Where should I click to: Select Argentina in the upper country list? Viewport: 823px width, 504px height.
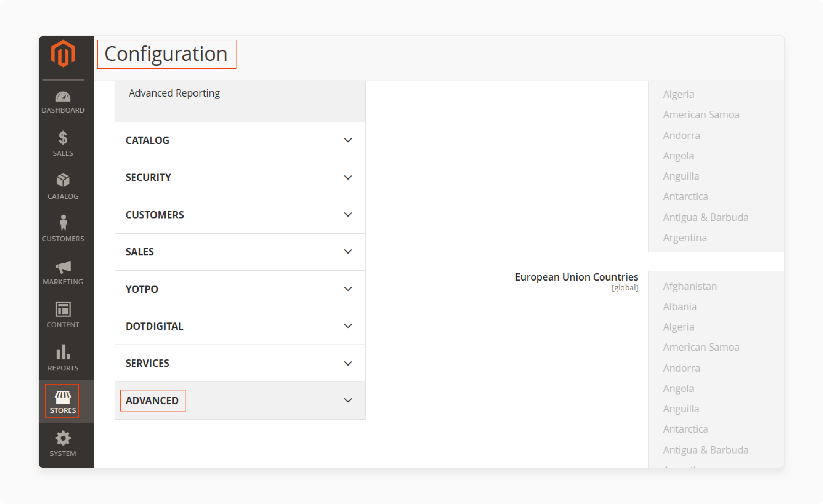click(685, 238)
